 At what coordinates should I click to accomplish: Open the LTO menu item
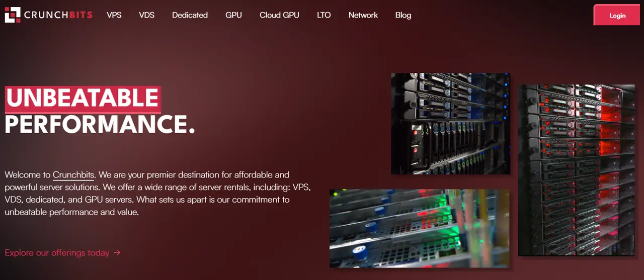click(324, 15)
